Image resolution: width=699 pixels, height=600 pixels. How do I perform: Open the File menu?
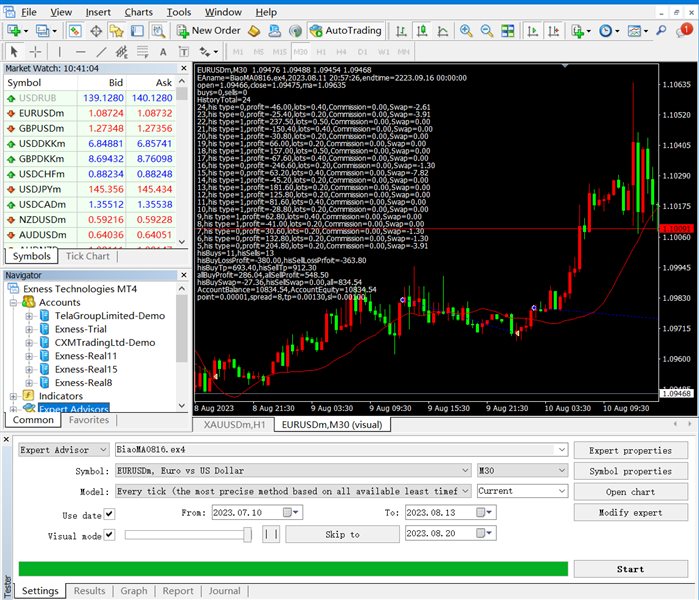point(29,12)
